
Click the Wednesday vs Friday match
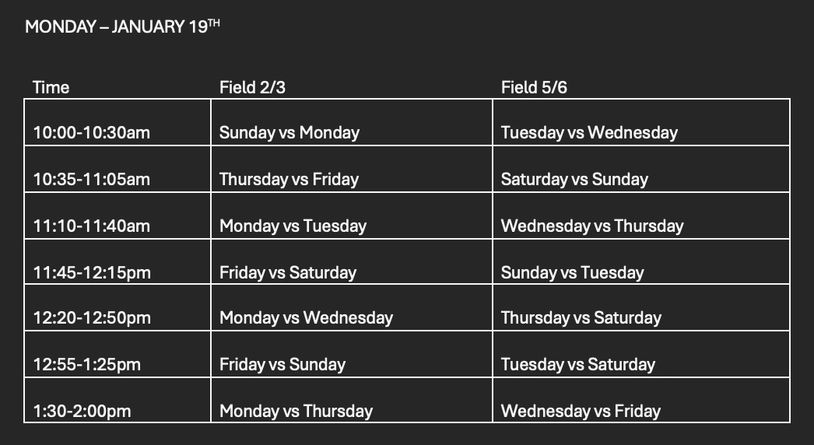(x=581, y=410)
